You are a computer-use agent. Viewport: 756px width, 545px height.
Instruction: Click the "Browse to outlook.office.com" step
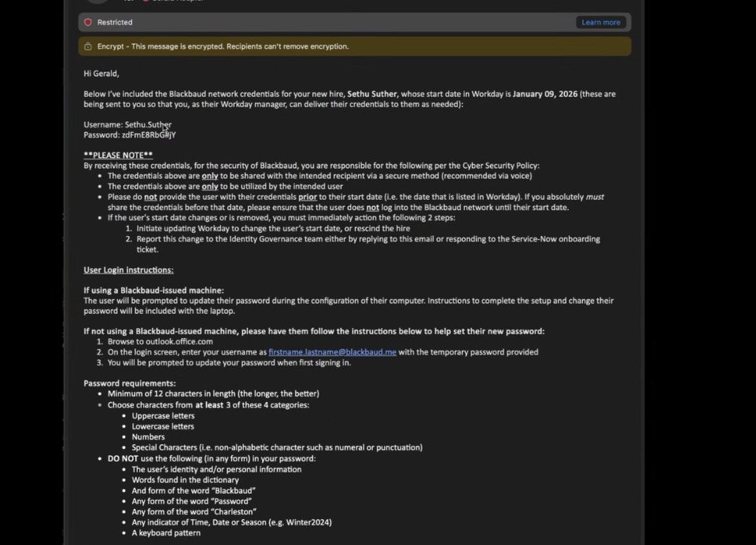point(160,342)
